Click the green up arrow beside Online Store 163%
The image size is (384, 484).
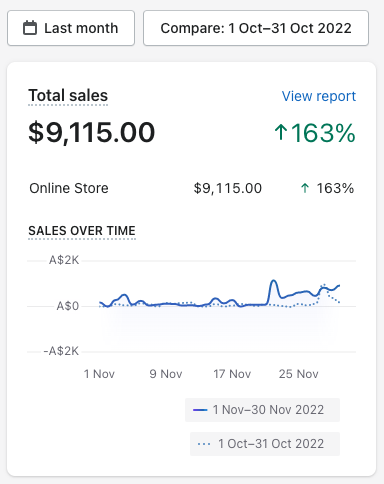(305, 188)
